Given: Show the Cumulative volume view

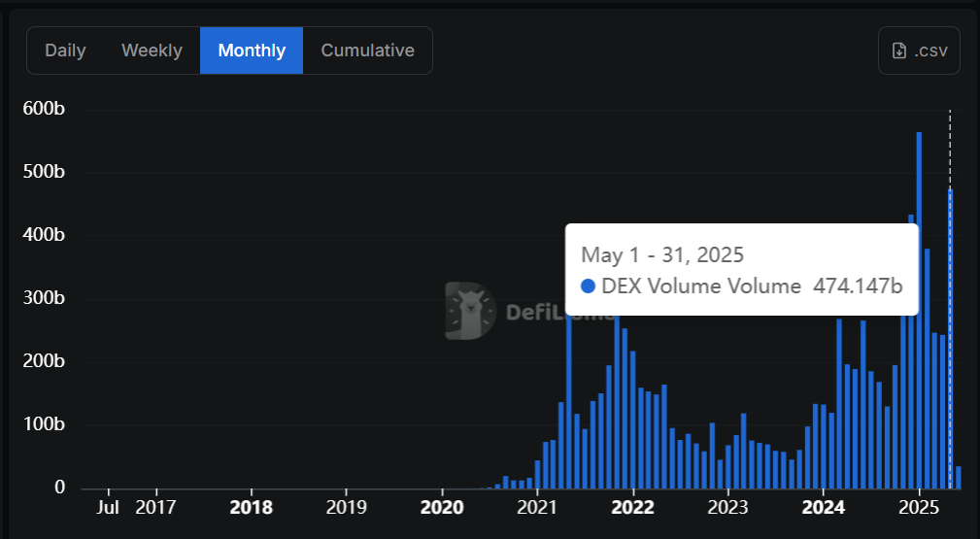Looking at the screenshot, I should pos(367,51).
